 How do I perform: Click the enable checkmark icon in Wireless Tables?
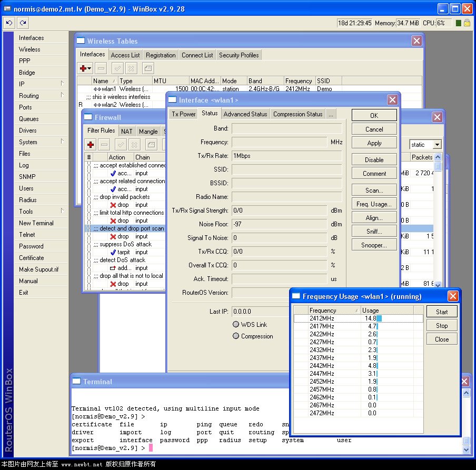tap(117, 68)
